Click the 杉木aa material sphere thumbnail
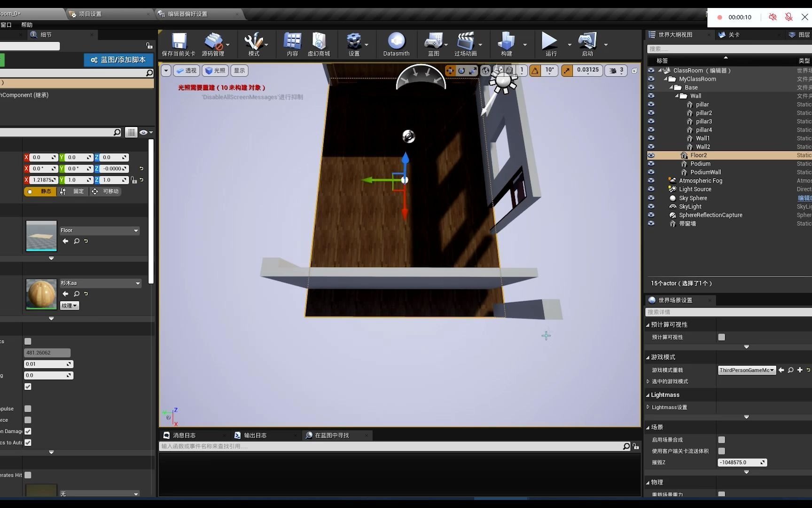This screenshot has height=508, width=812. tap(41, 294)
